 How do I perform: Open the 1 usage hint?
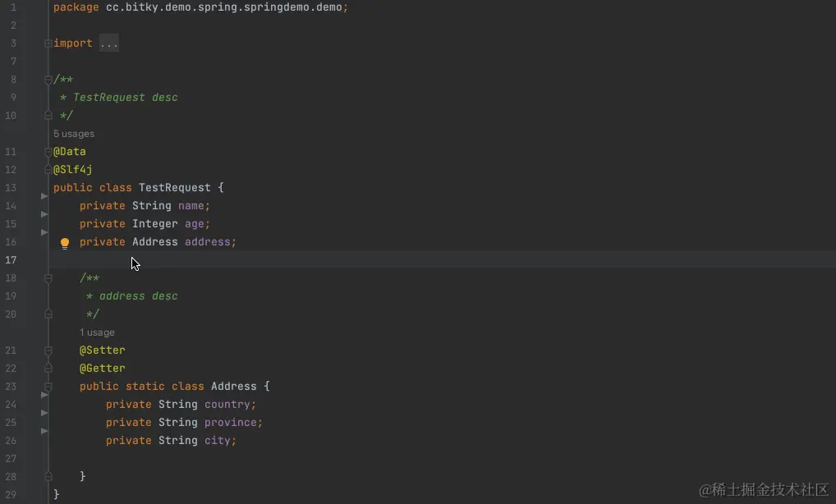point(97,332)
